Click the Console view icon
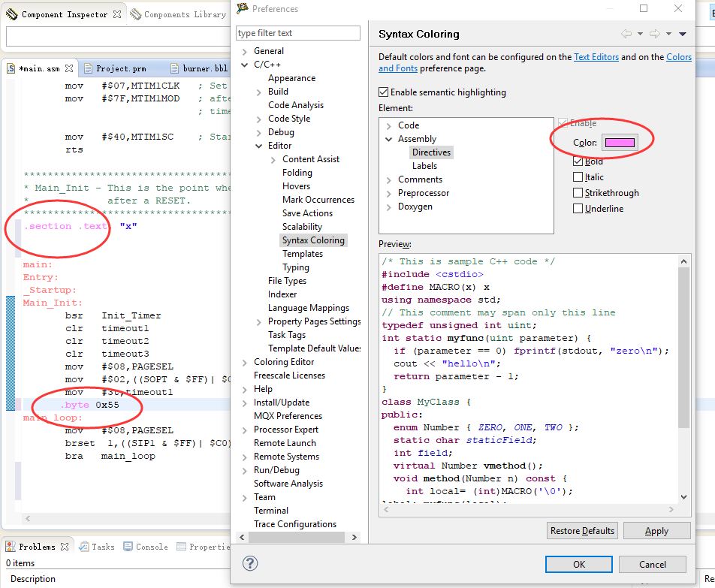This screenshot has height=588, width=715. 128,546
